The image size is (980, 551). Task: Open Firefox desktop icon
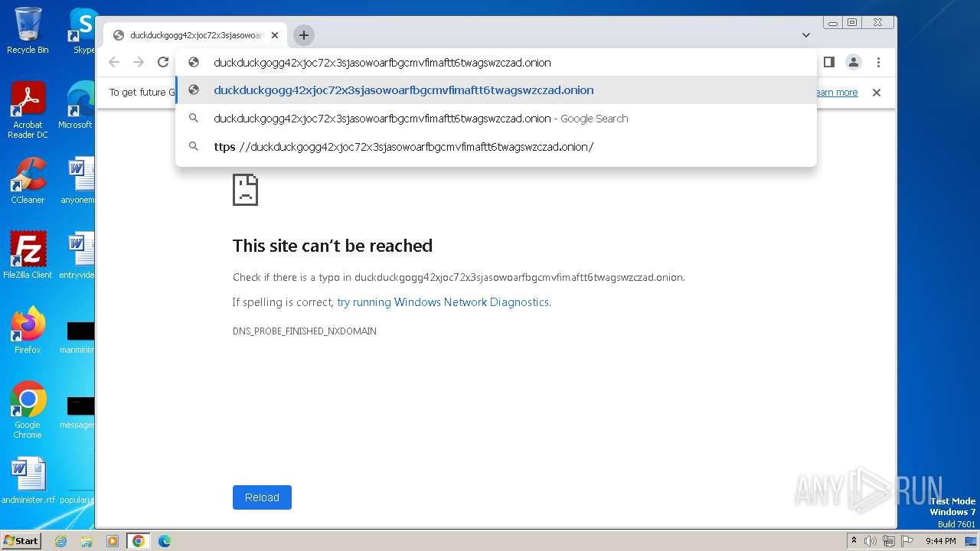pyautogui.click(x=28, y=331)
